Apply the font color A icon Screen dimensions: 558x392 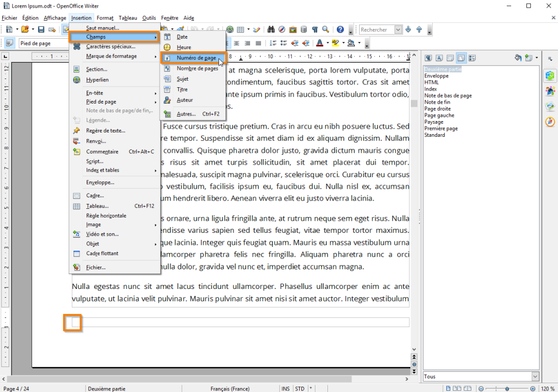pos(319,43)
